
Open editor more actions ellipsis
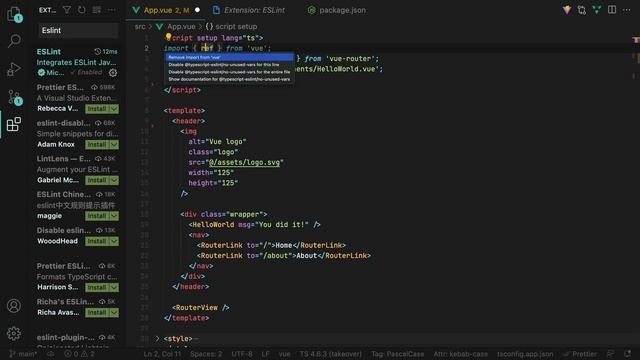pos(627,10)
